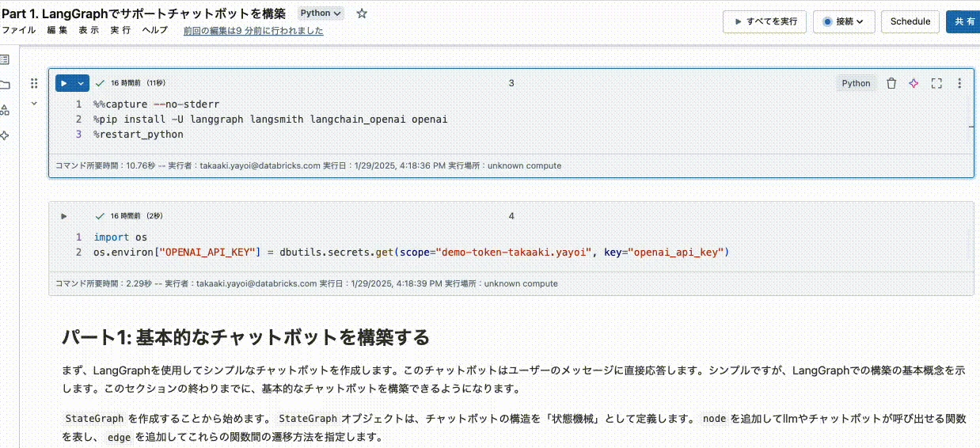Image resolution: width=980 pixels, height=448 pixels.
Task: Open the 接続 compute dropdown
Action: click(x=843, y=21)
